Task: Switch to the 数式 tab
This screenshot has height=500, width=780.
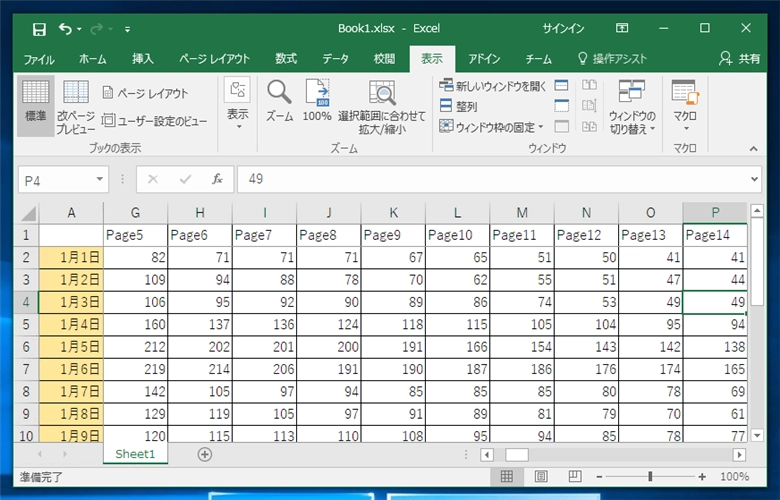Action: (286, 59)
